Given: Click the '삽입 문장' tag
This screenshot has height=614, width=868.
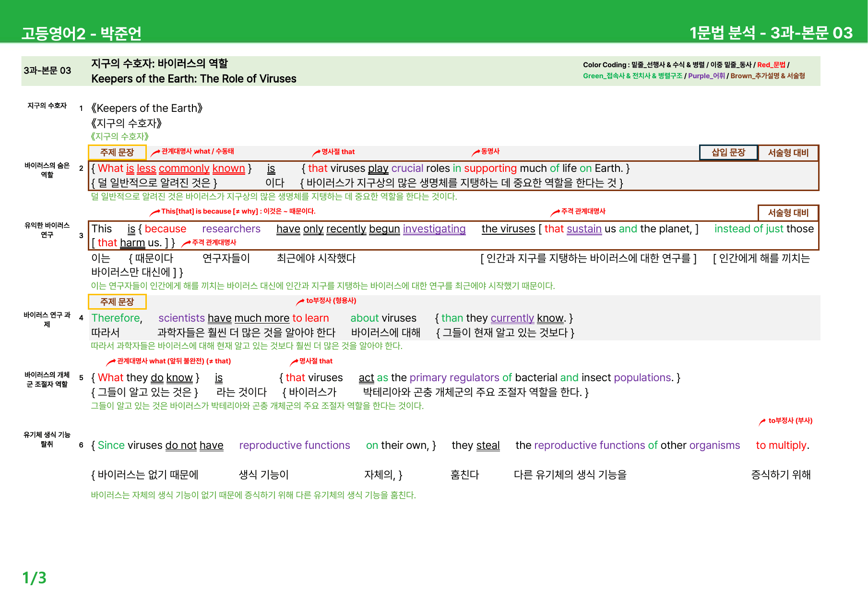Looking at the screenshot, I should [x=728, y=152].
